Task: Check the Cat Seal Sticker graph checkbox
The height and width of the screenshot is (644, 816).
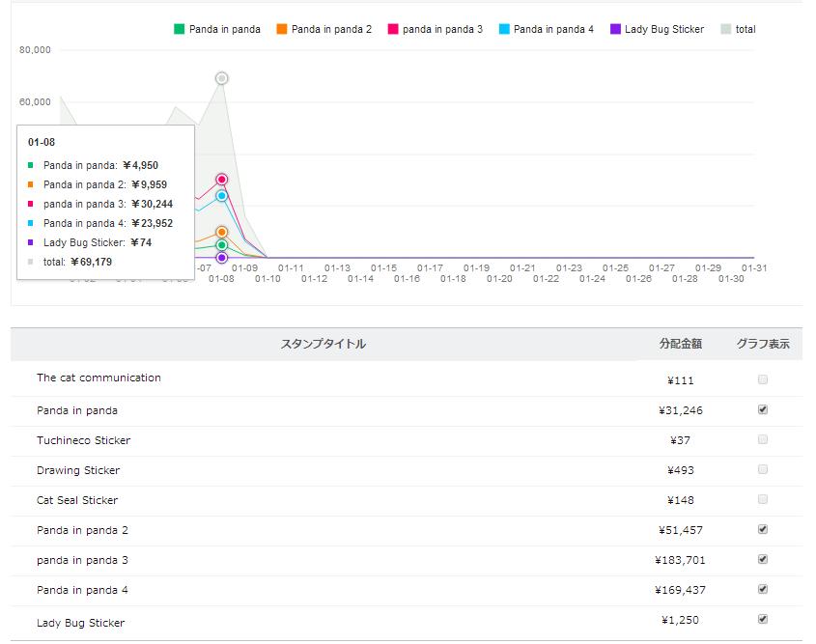Action: point(763,499)
